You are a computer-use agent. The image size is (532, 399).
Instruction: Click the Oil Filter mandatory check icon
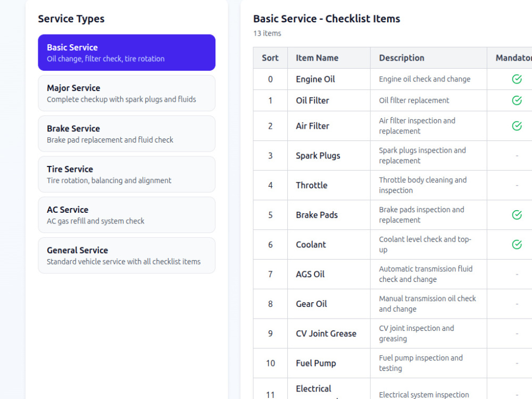(x=517, y=101)
